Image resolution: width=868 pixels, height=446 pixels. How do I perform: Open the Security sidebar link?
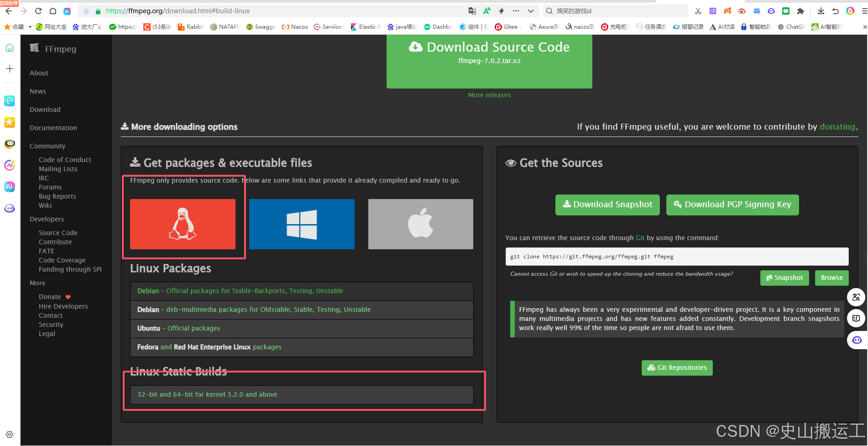coord(51,325)
